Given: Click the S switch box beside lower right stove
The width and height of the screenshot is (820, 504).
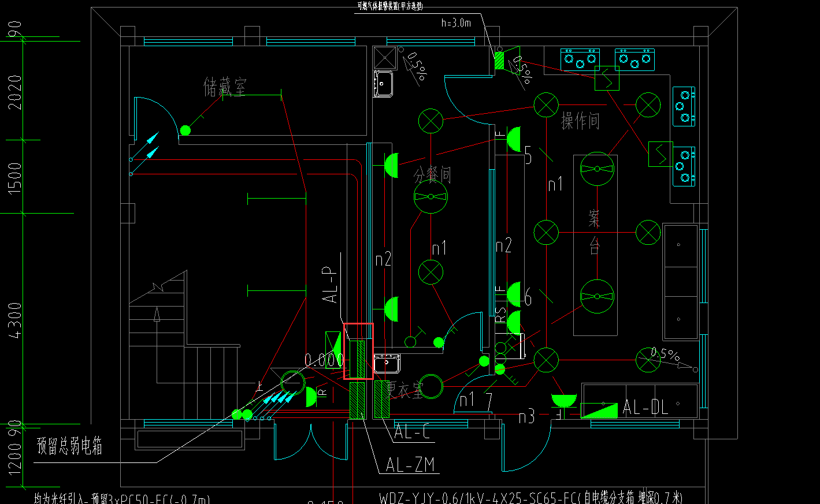Looking at the screenshot, I should pyautogui.click(x=661, y=154).
